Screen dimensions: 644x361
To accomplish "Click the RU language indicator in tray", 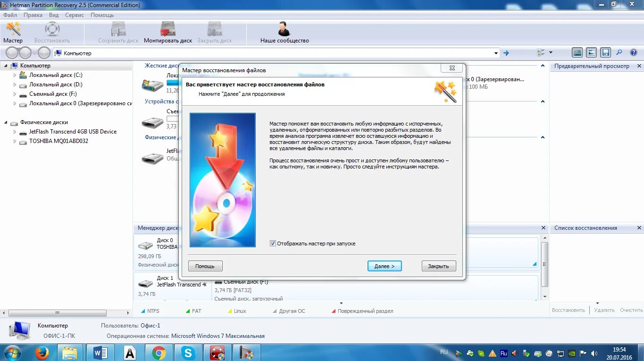I will click(443, 352).
